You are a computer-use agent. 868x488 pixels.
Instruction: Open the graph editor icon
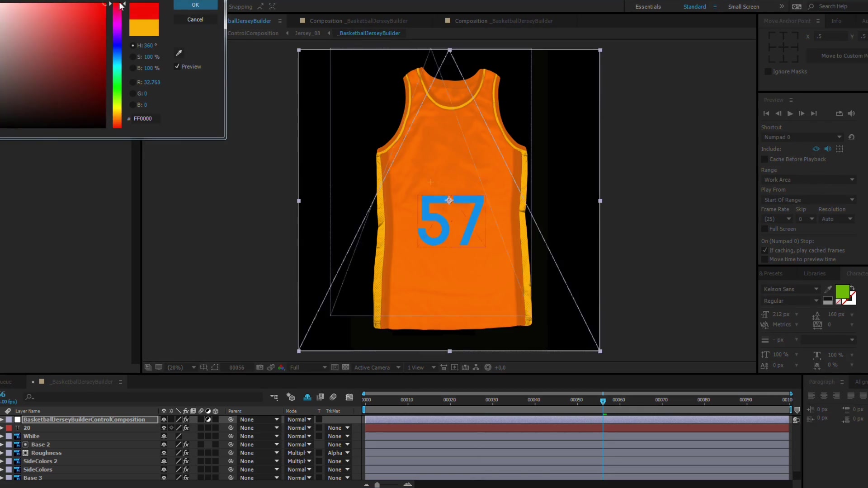coord(349,397)
